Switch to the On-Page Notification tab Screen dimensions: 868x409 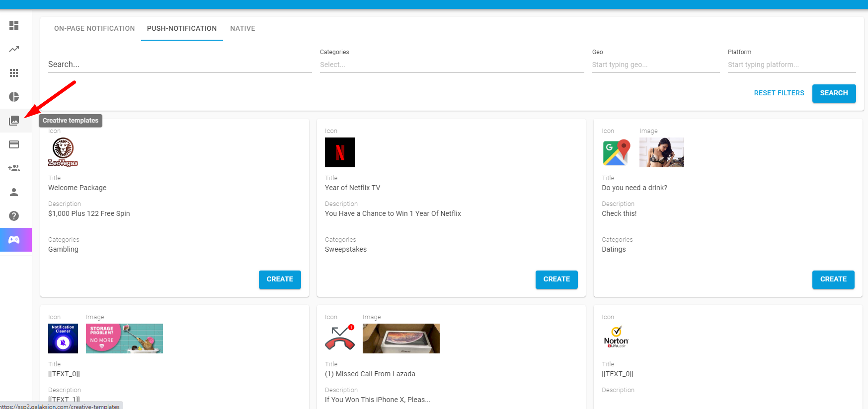pos(94,28)
